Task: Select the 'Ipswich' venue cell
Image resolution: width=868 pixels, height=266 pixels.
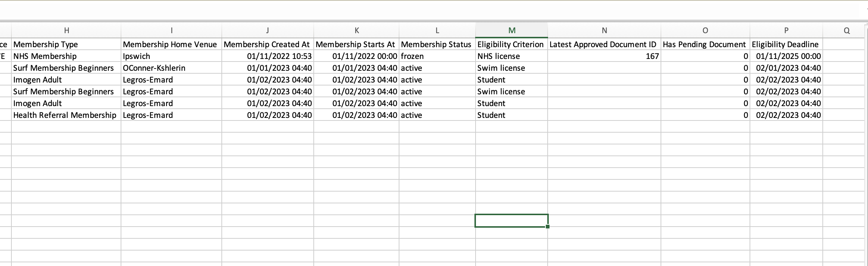Action: pyautogui.click(x=171, y=56)
